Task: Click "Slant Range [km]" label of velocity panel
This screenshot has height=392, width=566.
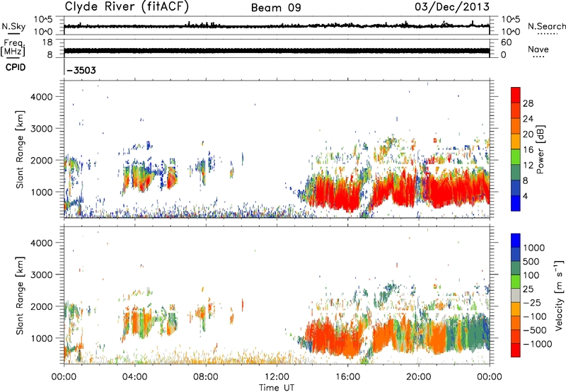Action: point(20,296)
